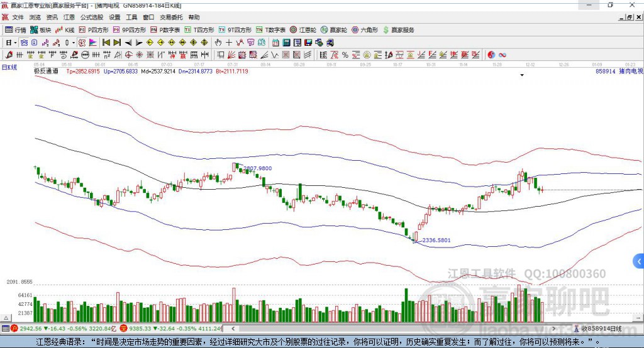
Task: Open the T数字表 tool
Action: click(x=270, y=30)
